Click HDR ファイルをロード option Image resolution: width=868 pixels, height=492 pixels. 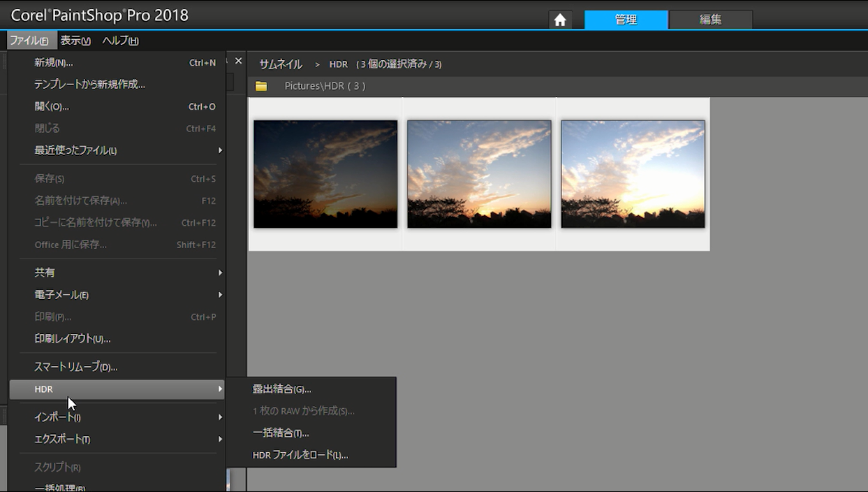click(300, 455)
